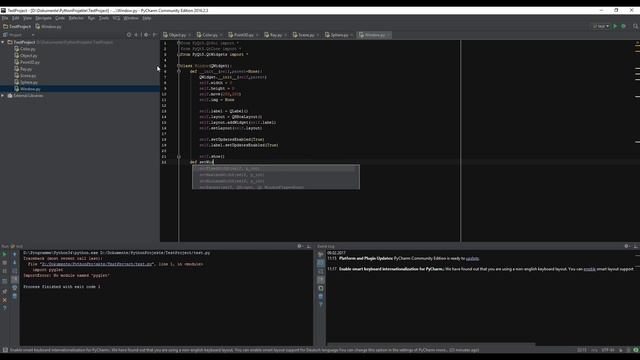
Task: Open the help question mark in Run panel
Action: [5, 308]
